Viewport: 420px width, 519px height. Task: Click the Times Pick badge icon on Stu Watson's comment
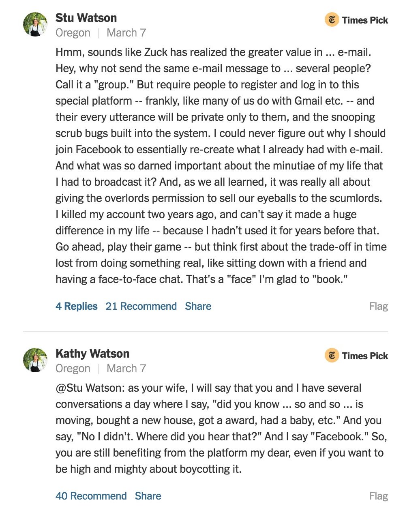click(332, 19)
